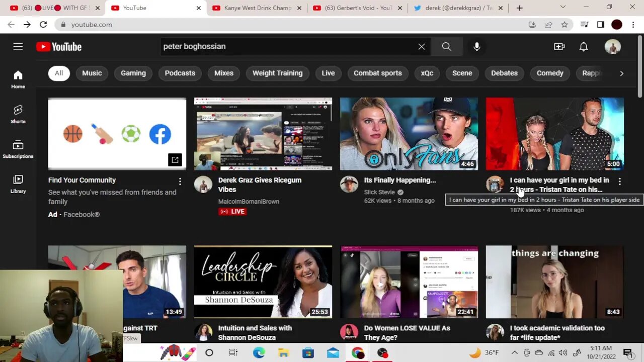The width and height of the screenshot is (644, 362).
Task: Open the YouTube guide hamburger menu
Action: [18, 47]
